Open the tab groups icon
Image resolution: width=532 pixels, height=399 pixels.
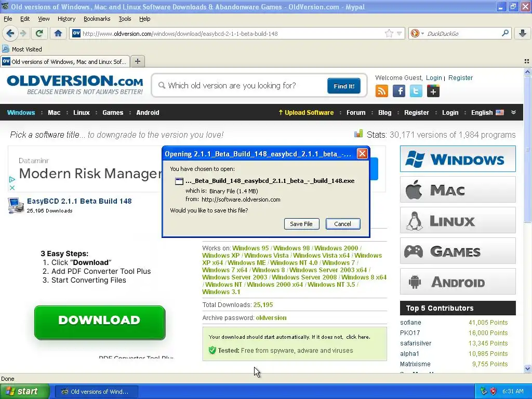point(527,61)
